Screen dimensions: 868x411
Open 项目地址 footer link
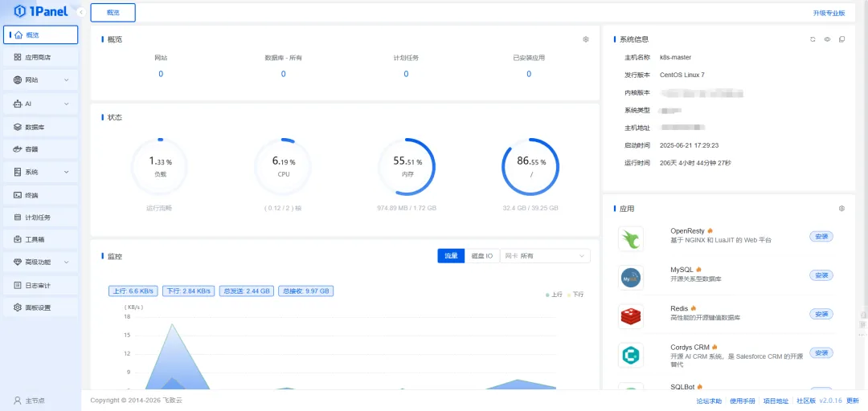pyautogui.click(x=776, y=401)
